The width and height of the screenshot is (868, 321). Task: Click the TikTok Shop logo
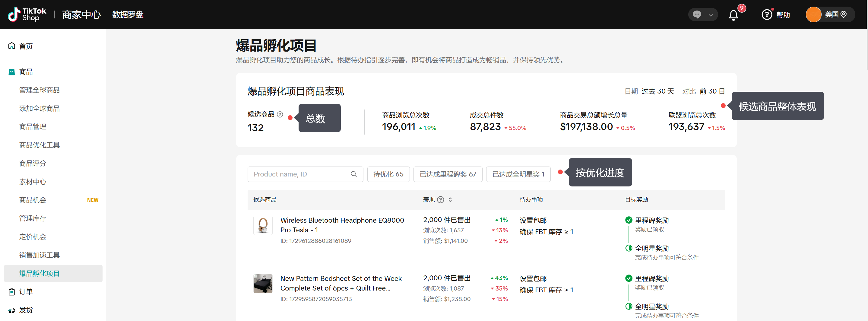[27, 14]
